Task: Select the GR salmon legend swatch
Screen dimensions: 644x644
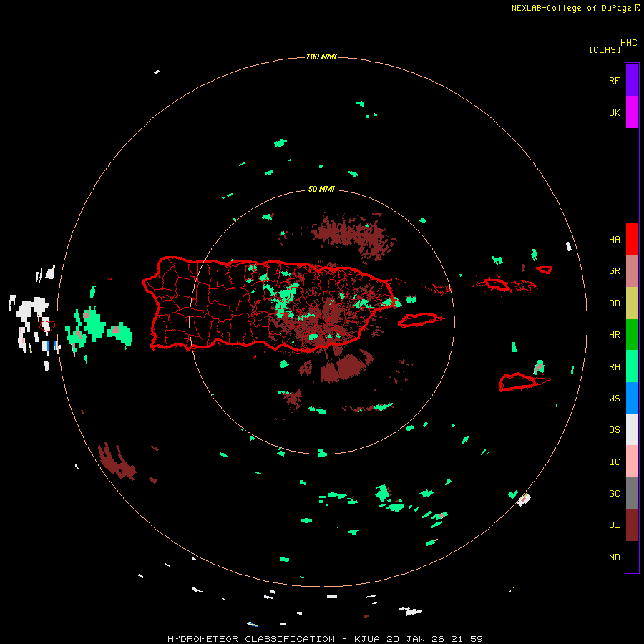Action: pyautogui.click(x=632, y=271)
